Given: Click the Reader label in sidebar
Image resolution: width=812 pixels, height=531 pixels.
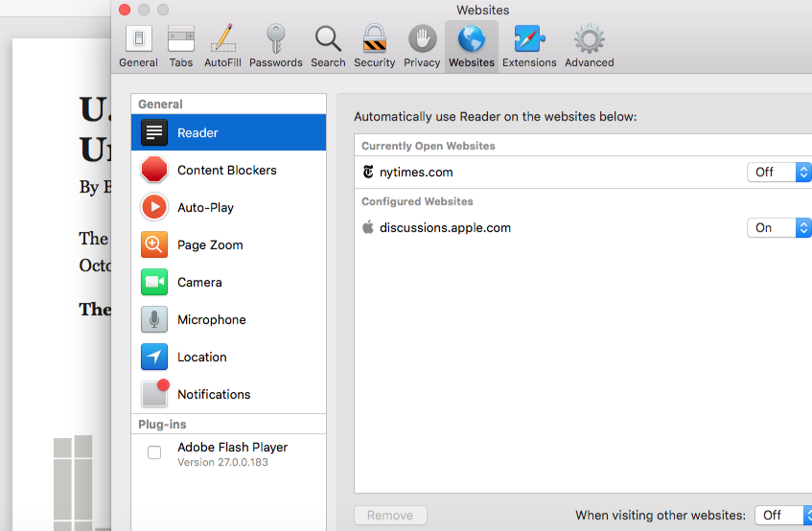Looking at the screenshot, I should pyautogui.click(x=197, y=133).
